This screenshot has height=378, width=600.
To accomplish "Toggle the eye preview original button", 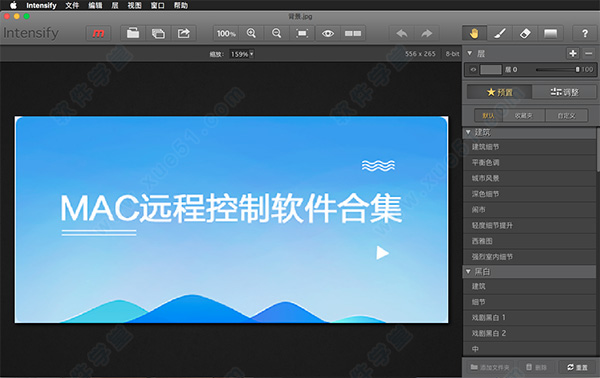I will click(328, 34).
